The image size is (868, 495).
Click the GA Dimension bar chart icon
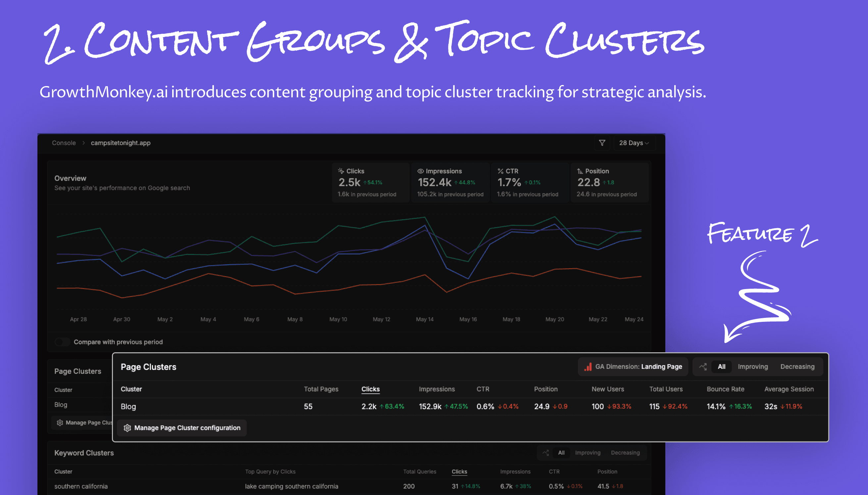click(x=588, y=367)
